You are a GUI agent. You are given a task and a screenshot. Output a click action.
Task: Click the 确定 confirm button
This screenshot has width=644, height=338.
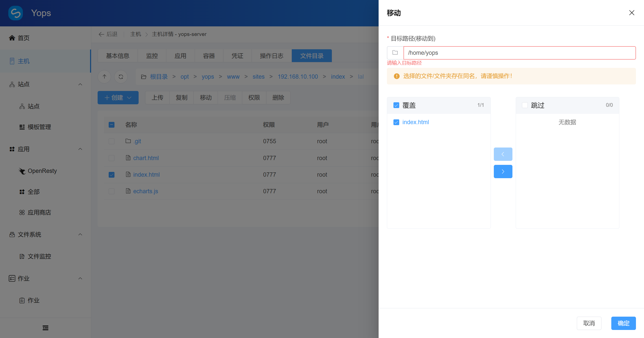pyautogui.click(x=623, y=323)
